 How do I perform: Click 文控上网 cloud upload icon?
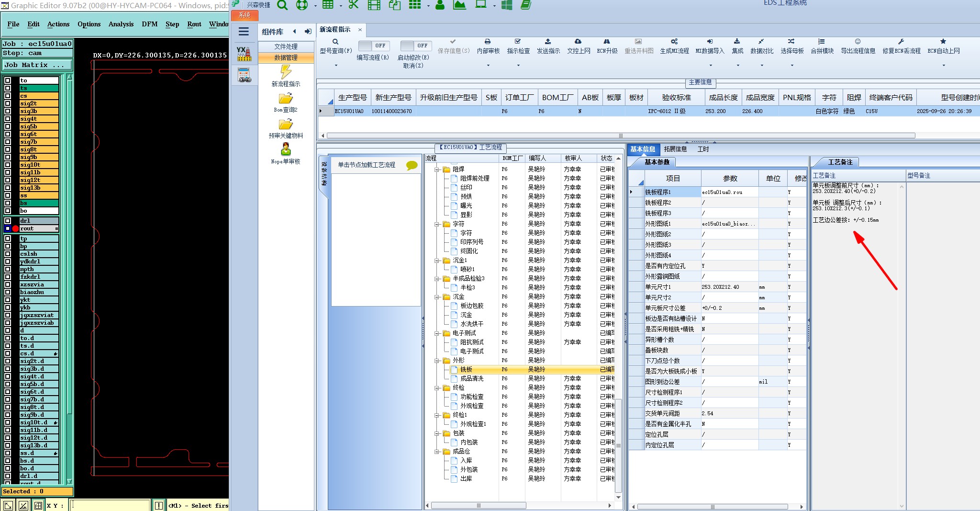tap(578, 42)
